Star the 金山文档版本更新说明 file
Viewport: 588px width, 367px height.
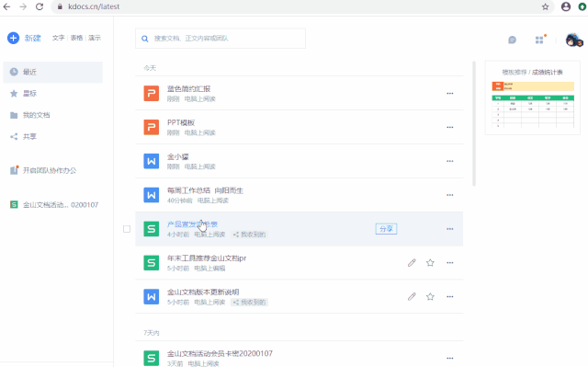click(x=430, y=296)
